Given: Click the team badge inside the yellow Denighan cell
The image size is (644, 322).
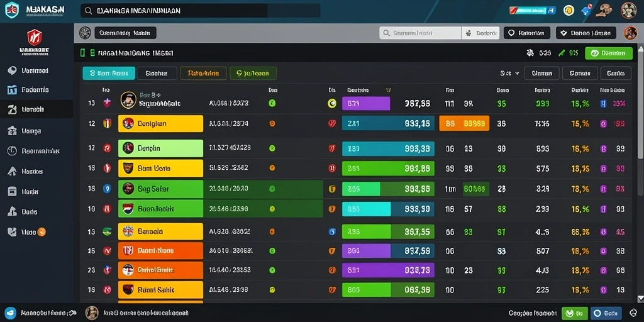Looking at the screenshot, I should [128, 123].
